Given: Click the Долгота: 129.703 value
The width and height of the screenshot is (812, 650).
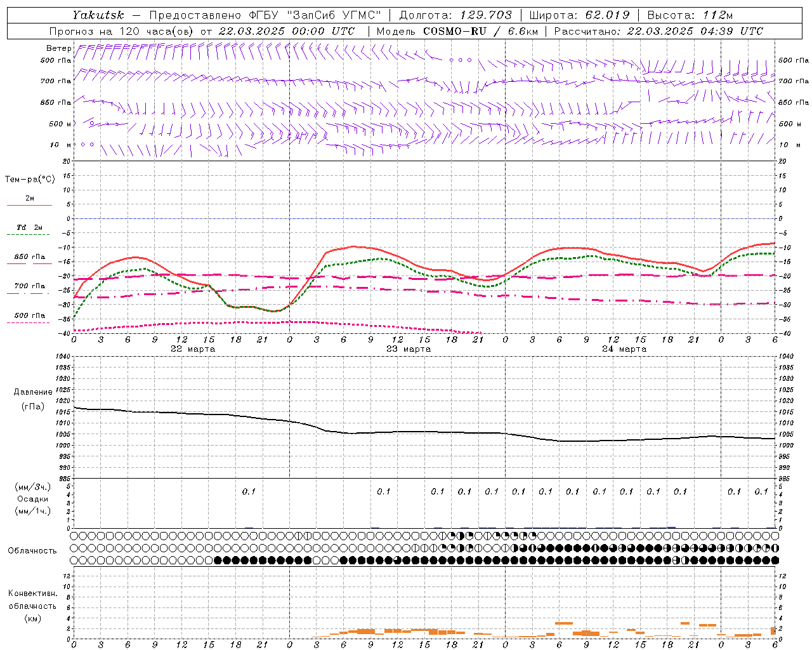Looking at the screenshot, I should [455, 15].
